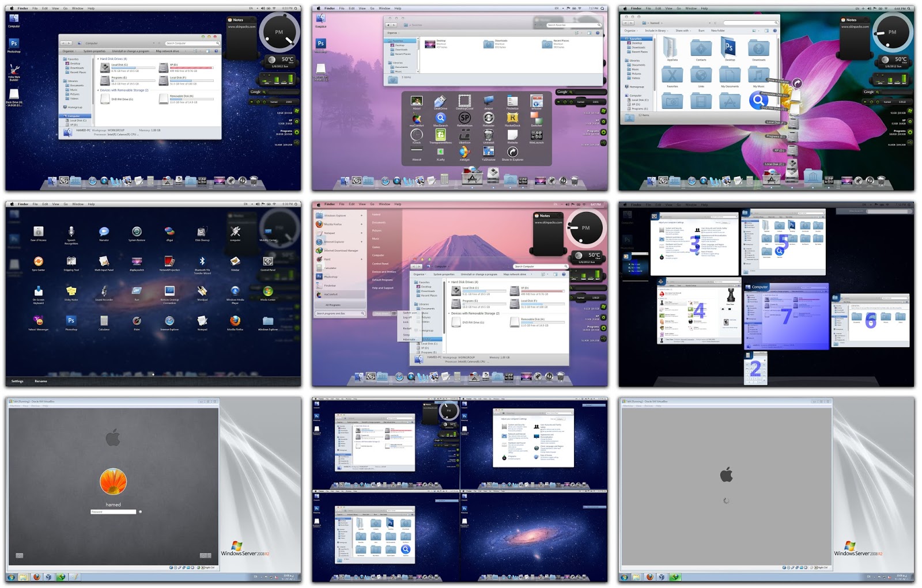
Task: Open Include in library dropdown, lotus desktop
Action: pyautogui.click(x=656, y=31)
